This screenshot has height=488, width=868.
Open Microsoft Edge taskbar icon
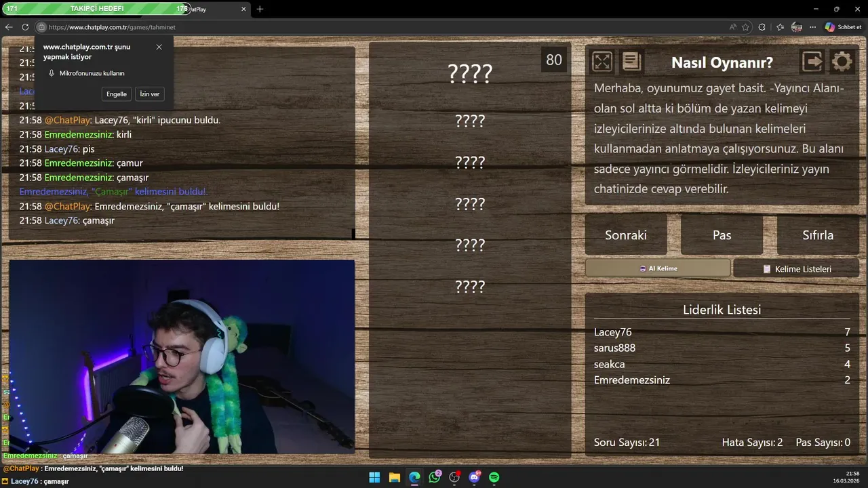pyautogui.click(x=414, y=477)
